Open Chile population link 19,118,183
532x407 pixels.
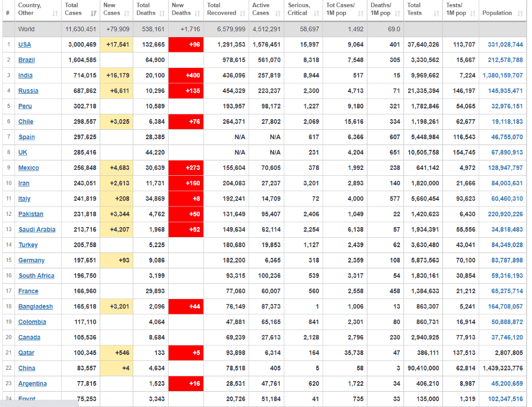coord(507,122)
